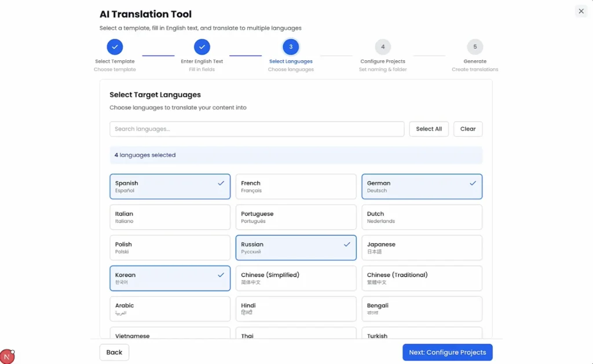Click the Select Template completed step circle

click(x=115, y=47)
